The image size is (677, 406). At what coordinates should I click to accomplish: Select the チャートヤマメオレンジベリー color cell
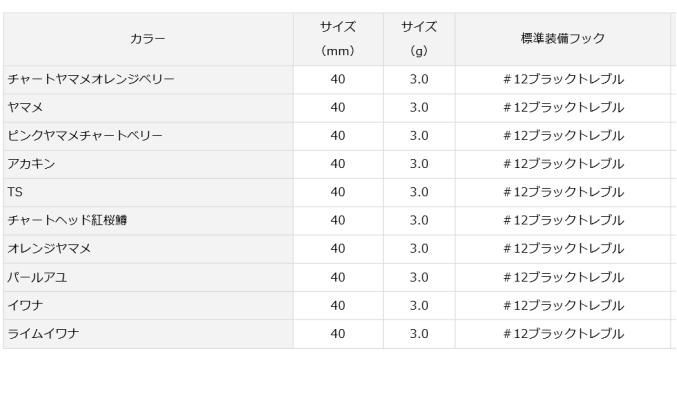[x=91, y=79]
